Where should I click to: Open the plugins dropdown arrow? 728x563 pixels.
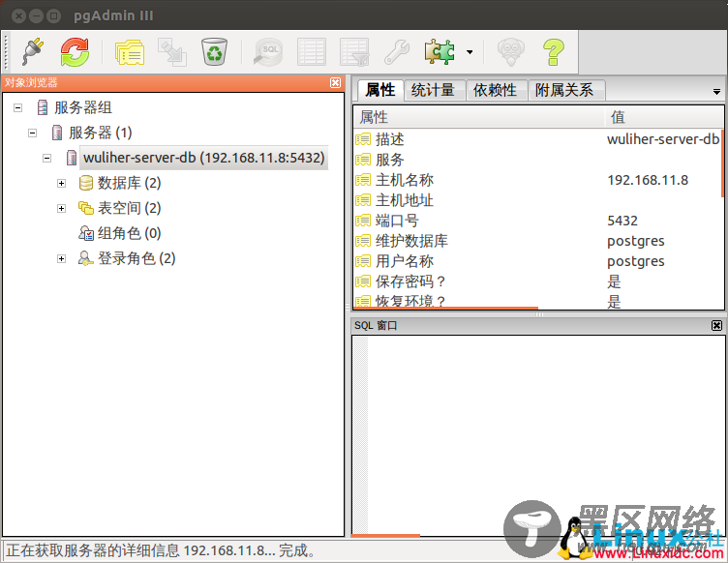click(470, 52)
